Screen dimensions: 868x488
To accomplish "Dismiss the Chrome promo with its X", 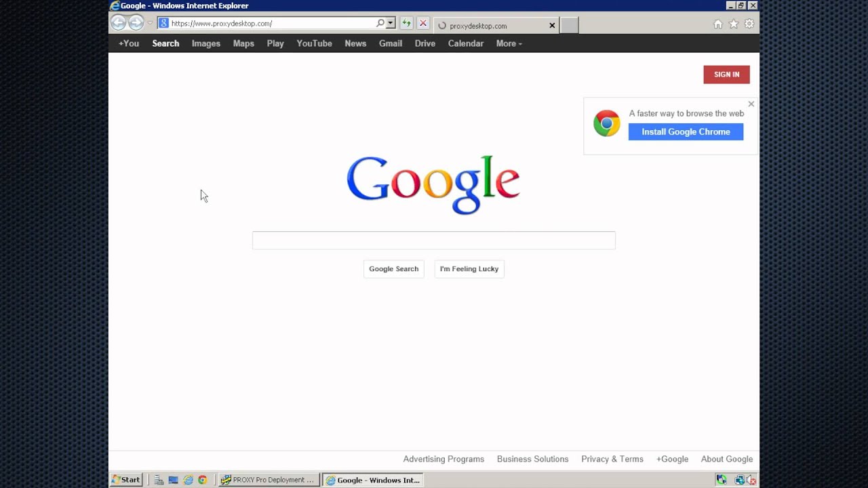I will 751,104.
